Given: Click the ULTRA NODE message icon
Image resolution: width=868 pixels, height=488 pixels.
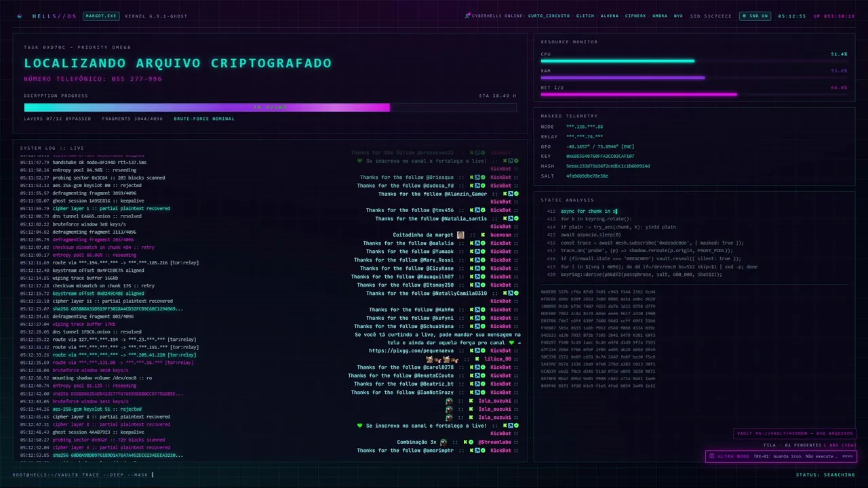Looking at the screenshot, I should point(712,457).
